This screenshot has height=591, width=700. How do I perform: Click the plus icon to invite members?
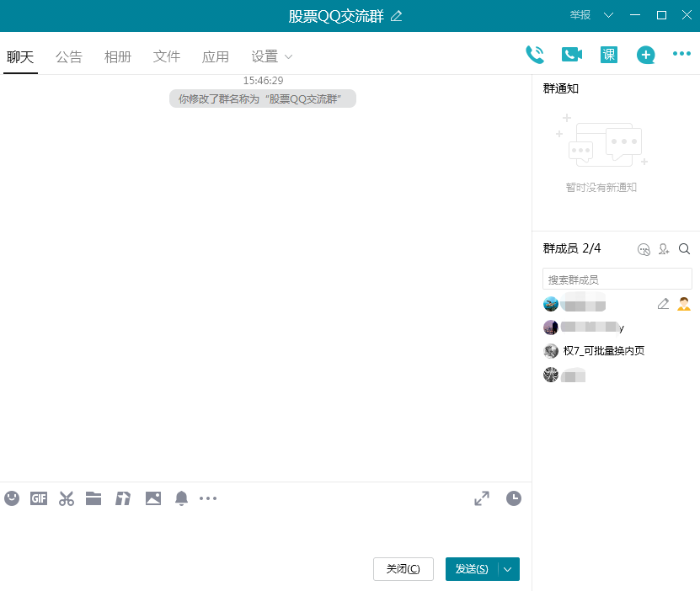click(645, 55)
